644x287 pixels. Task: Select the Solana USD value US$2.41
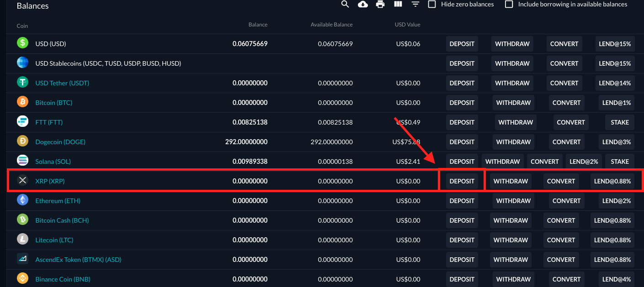408,162
